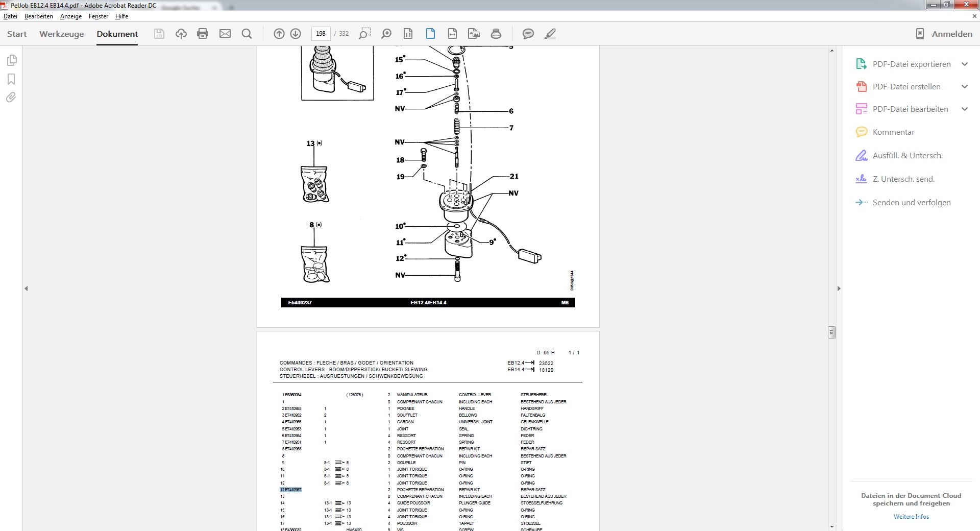
Task: Expand PDF-Datei exportieren options
Action: 965,64
